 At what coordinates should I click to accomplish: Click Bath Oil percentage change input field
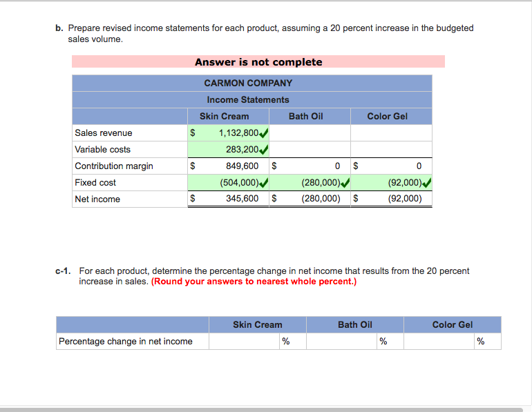coord(342,341)
